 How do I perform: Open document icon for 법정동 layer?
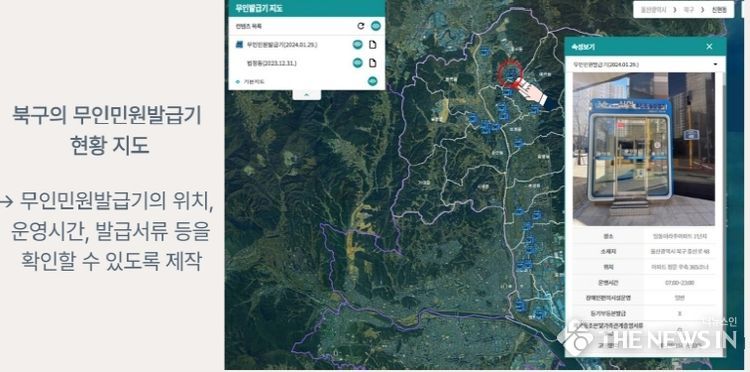click(373, 63)
